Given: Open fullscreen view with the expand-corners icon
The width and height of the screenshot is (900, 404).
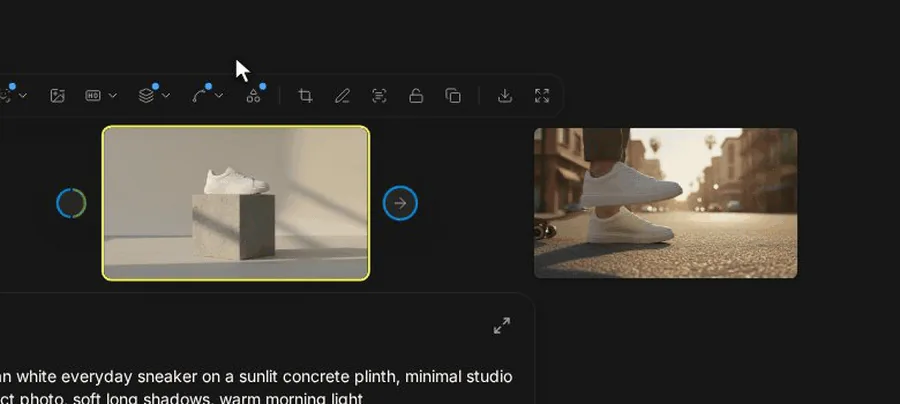Looking at the screenshot, I should pyautogui.click(x=542, y=96).
